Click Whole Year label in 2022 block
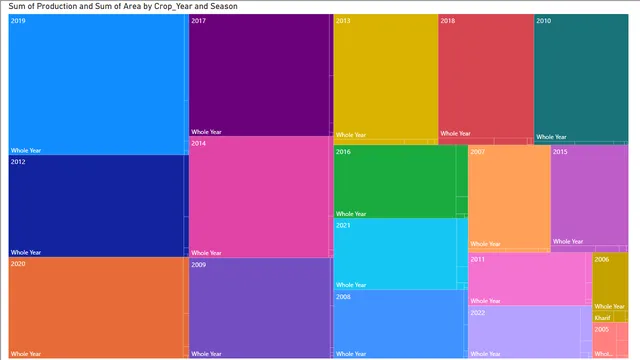The height and width of the screenshot is (360, 640). coord(485,354)
